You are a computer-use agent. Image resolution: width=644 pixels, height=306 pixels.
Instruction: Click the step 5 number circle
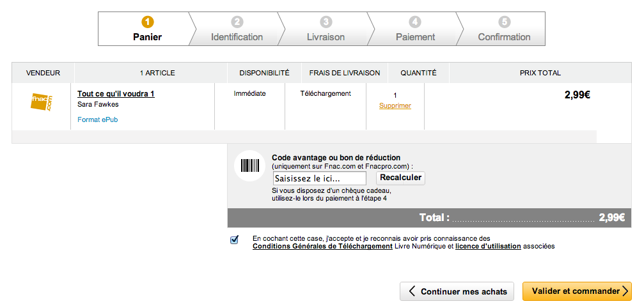505,22
